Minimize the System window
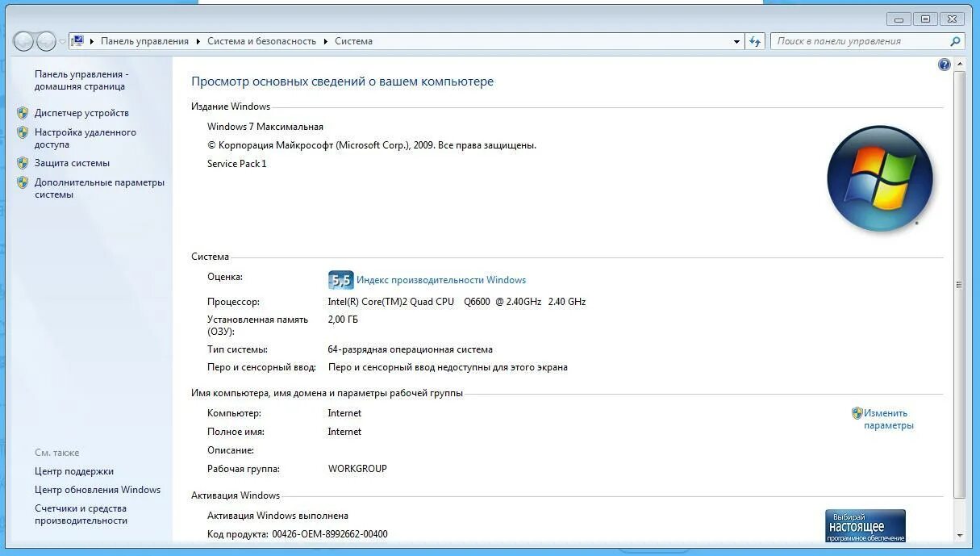The width and height of the screenshot is (980, 556). coord(899,19)
